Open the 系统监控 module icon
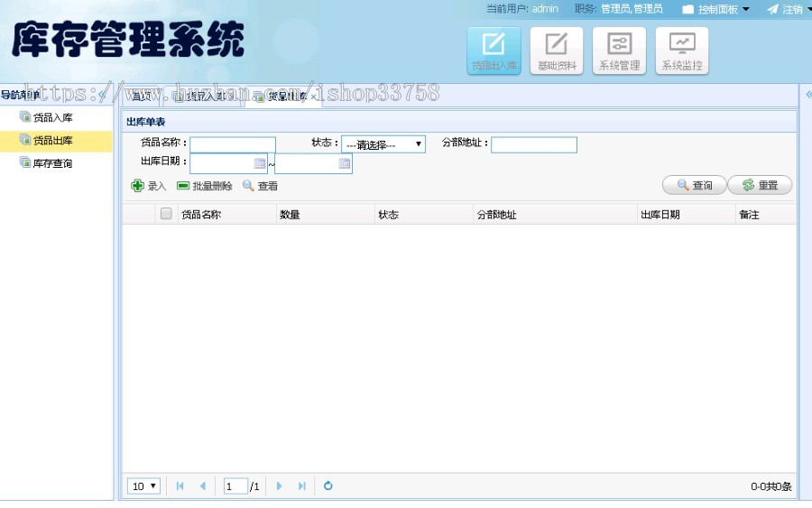812x508 pixels. (x=682, y=51)
